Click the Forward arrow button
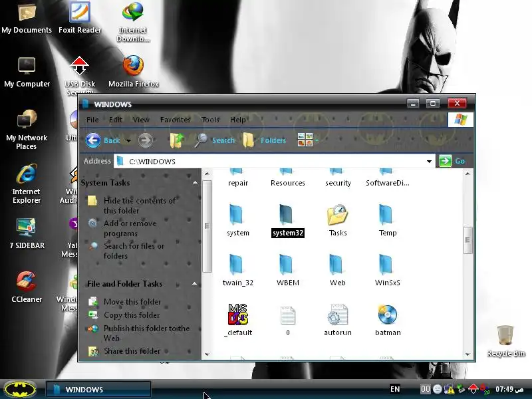The width and height of the screenshot is (532, 399). (146, 140)
